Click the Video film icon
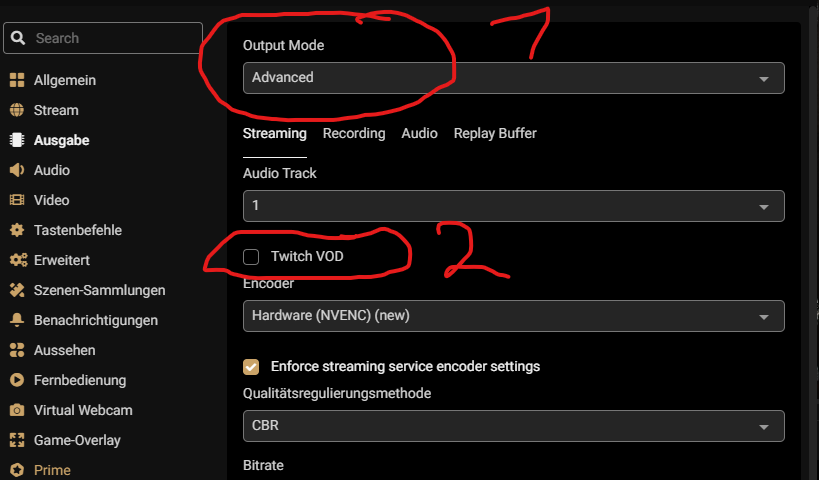819x480 pixels. coord(16,200)
